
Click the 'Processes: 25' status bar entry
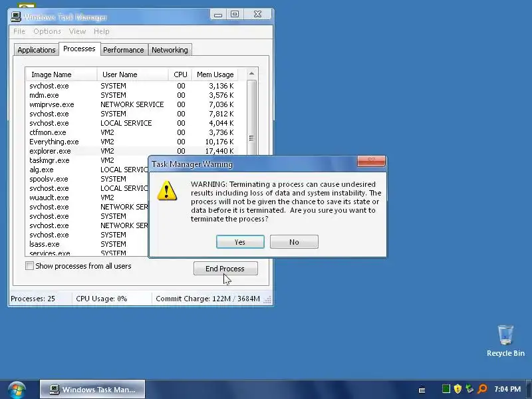(x=33, y=299)
